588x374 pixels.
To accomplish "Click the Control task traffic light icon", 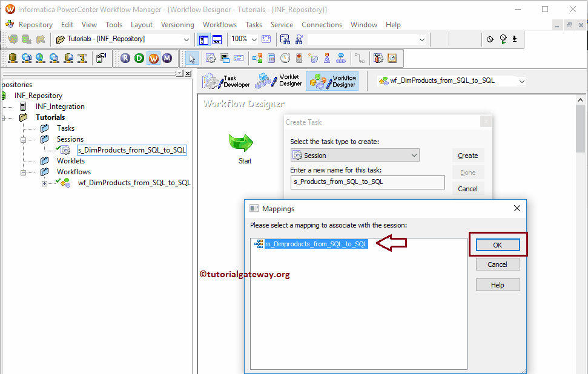I will [299, 59].
